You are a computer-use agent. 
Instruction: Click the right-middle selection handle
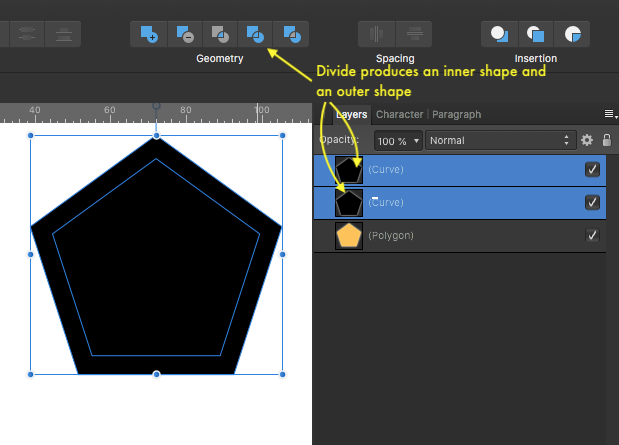tap(282, 255)
